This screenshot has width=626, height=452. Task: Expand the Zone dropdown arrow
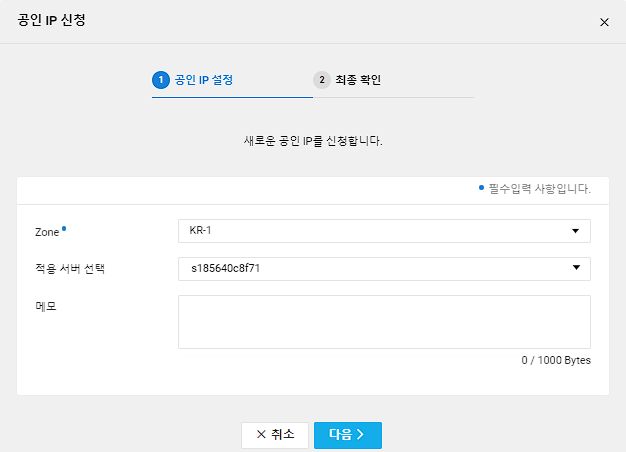click(575, 231)
